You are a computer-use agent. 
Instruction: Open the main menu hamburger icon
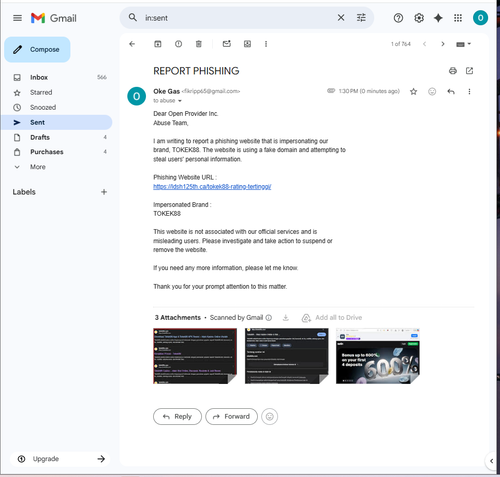pyautogui.click(x=17, y=18)
